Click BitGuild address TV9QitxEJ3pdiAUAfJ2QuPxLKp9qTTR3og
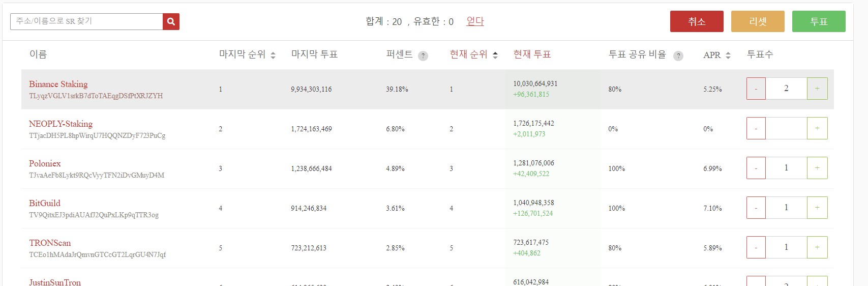This screenshot has height=286, width=868. pos(94,215)
